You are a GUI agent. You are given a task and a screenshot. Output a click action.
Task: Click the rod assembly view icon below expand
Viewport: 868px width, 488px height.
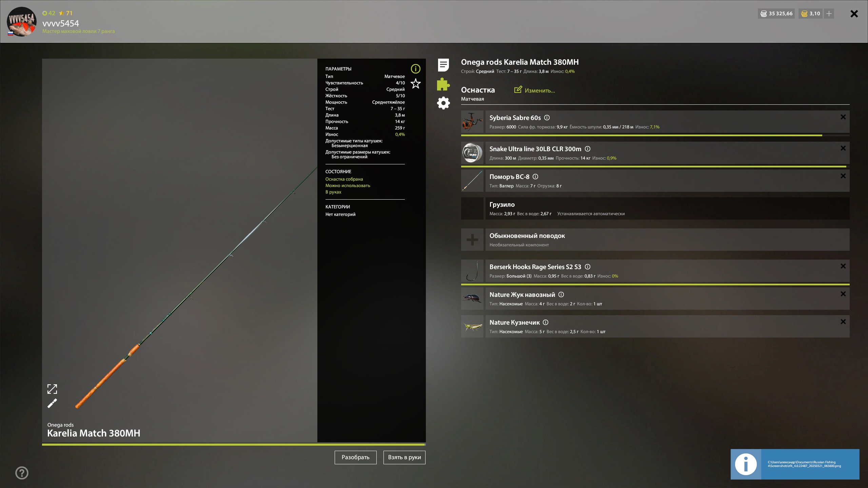tap(52, 403)
